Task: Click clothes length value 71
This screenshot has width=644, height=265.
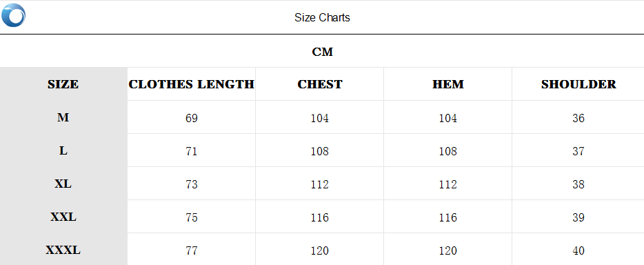Action: 192,152
